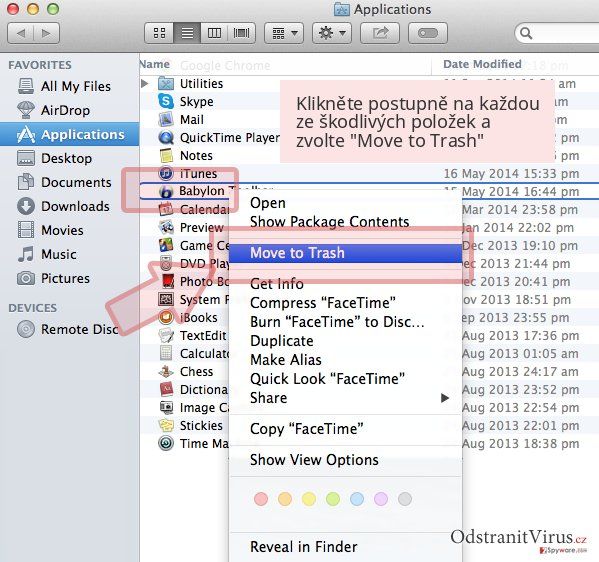The height and width of the screenshot is (562, 599).
Task: Apply the green tag color
Action: coord(333,499)
